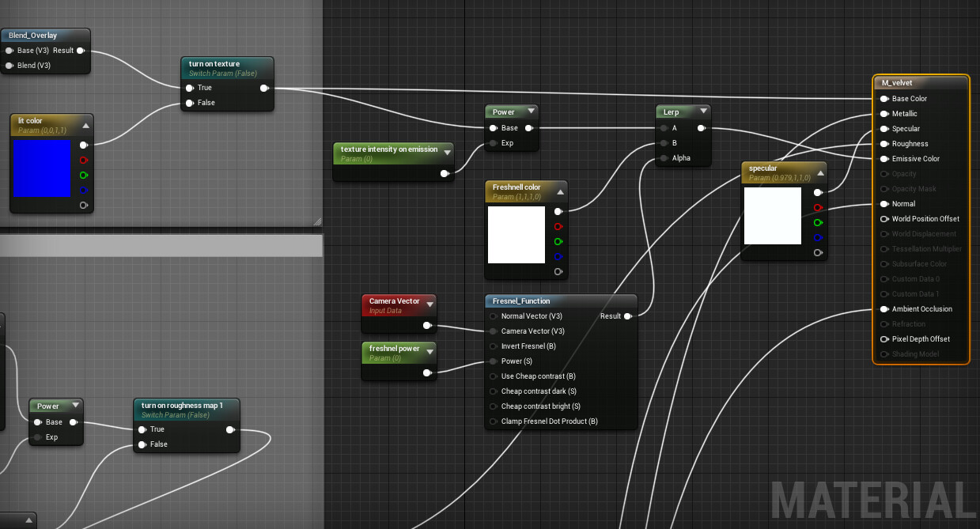The height and width of the screenshot is (529, 980).
Task: Collapse the lit color node preview
Action: coord(85,125)
